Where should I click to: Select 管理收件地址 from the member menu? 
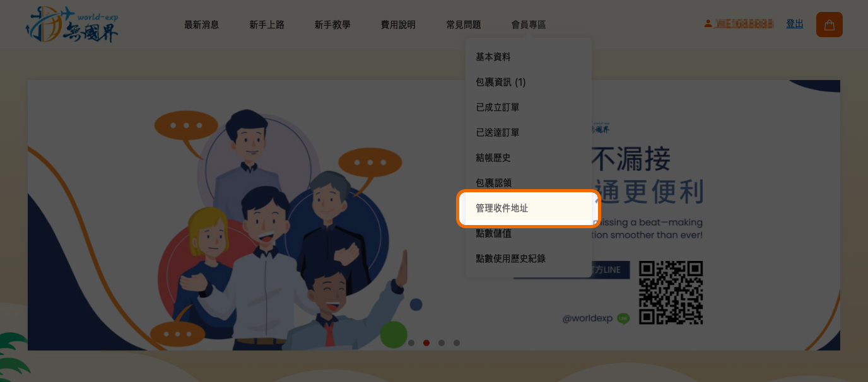528,208
